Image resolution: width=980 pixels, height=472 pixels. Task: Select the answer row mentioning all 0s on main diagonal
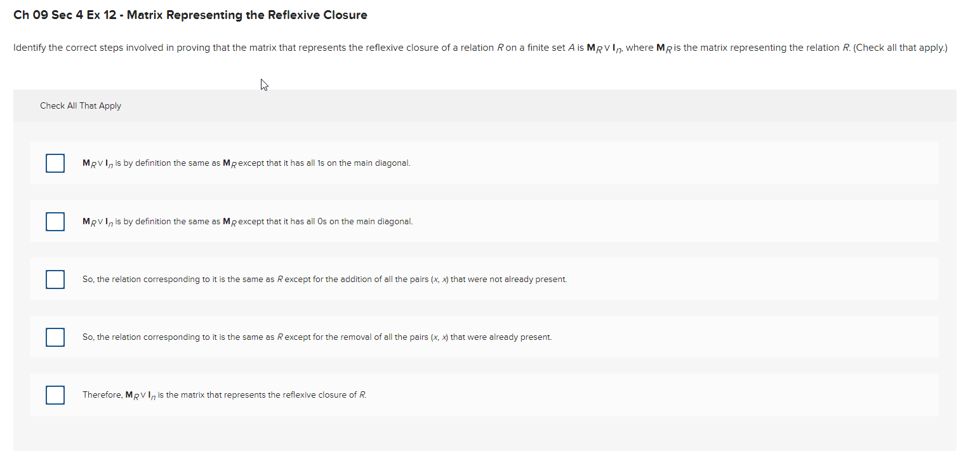(247, 221)
